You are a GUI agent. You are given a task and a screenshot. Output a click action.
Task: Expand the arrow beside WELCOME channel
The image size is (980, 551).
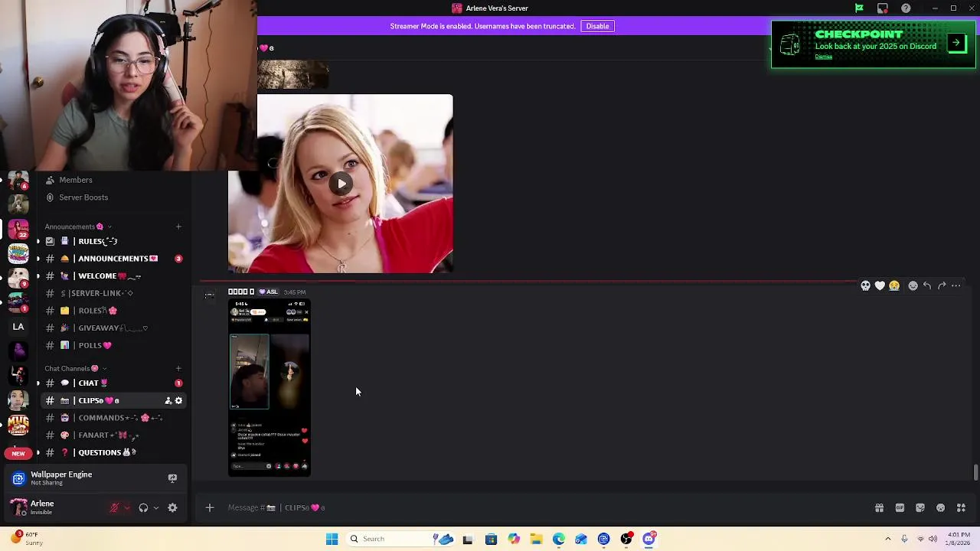pyautogui.click(x=38, y=276)
